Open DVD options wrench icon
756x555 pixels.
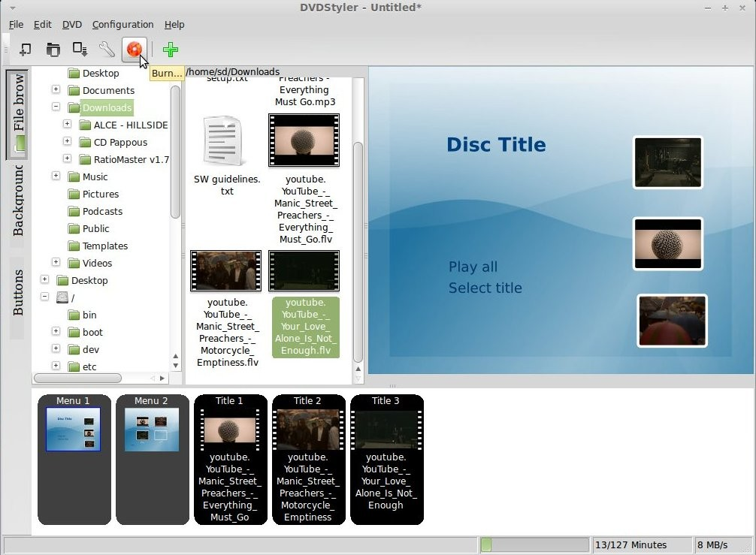coord(107,49)
